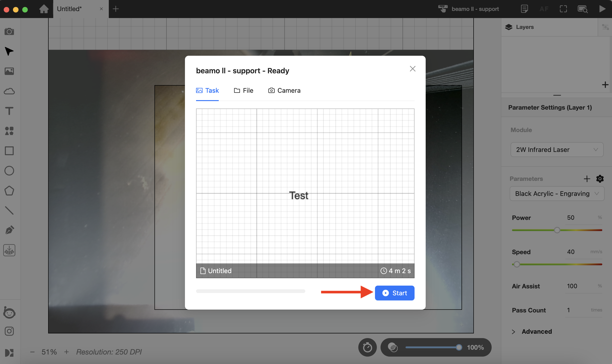
Task: Open the document settings icon in the top bar
Action: coord(524,9)
